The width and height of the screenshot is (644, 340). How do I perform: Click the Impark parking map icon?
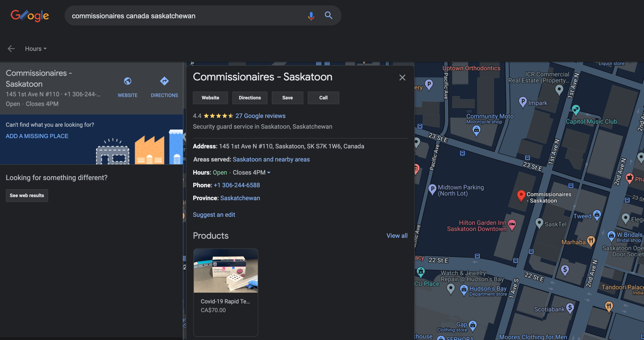523,102
